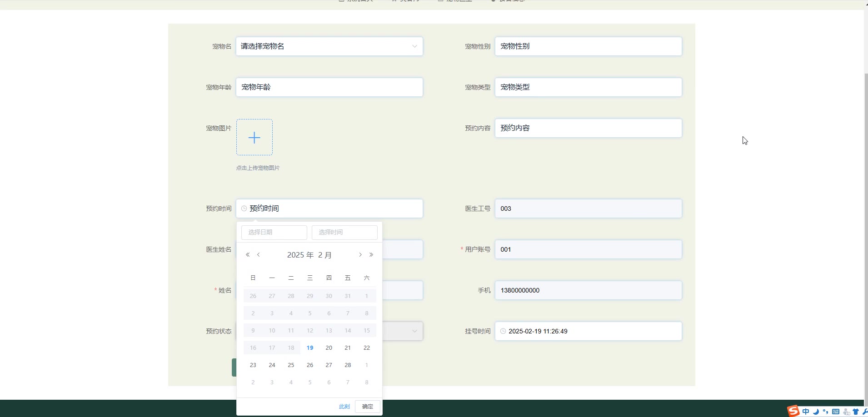Go to previous year in date picker
Screen dimensions: 868x417
coord(248,255)
